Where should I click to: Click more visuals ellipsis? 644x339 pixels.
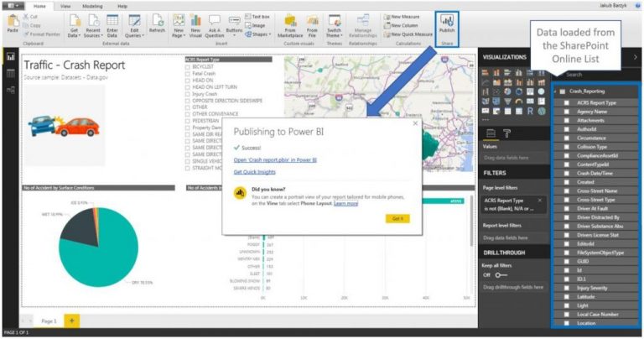[x=486, y=120]
